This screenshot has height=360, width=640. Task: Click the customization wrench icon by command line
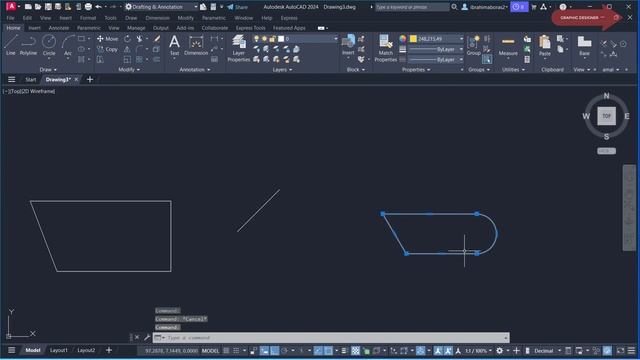147,338
